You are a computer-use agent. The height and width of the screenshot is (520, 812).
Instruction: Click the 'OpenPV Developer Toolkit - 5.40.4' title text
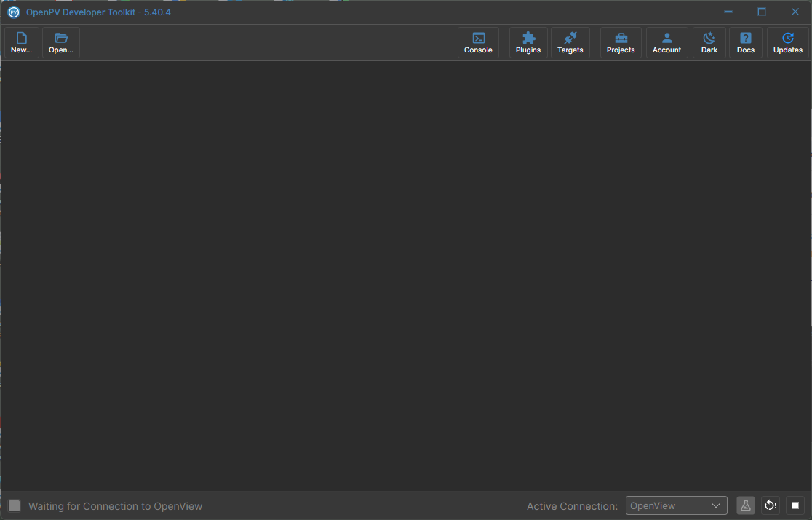(98, 12)
